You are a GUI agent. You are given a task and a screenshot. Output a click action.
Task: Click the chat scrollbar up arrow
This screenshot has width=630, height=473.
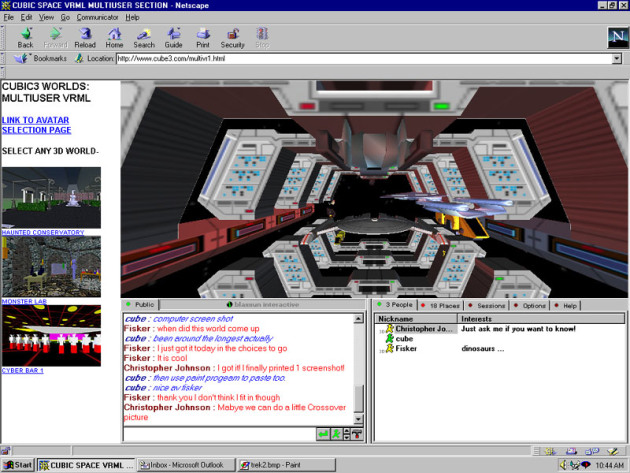358,319
